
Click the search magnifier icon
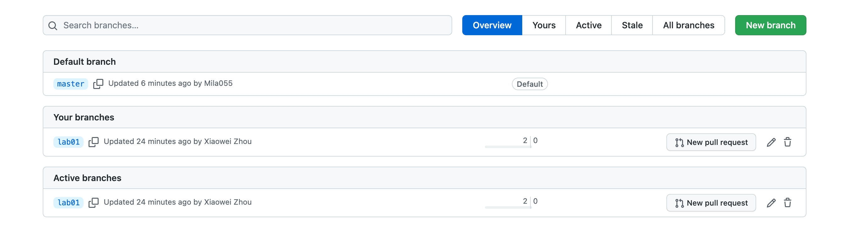click(x=52, y=26)
